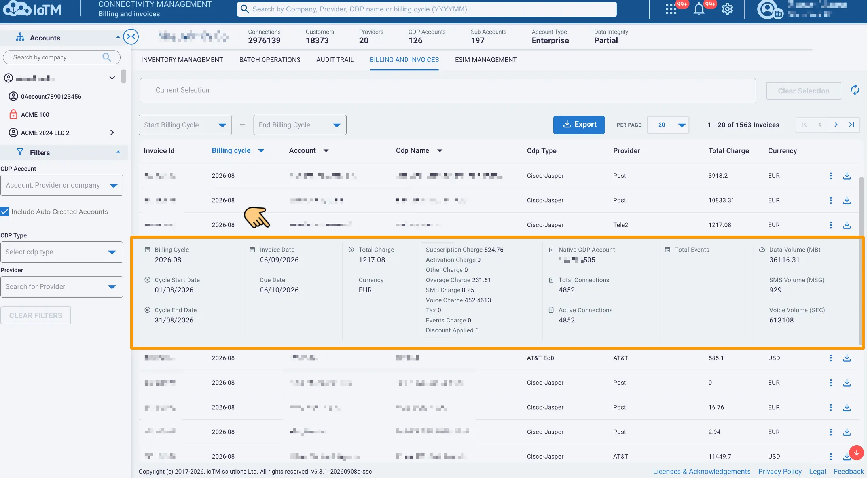Screen dimensions: 868x478
Task: Open more options for the 10833.31 invoice
Action: 831,200
